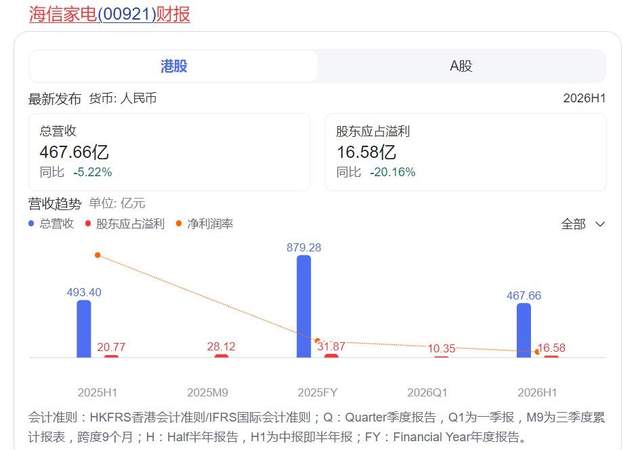Click the orange 2025H1 net margin point
Image resolution: width=640 pixels, height=450 pixels.
point(98,255)
